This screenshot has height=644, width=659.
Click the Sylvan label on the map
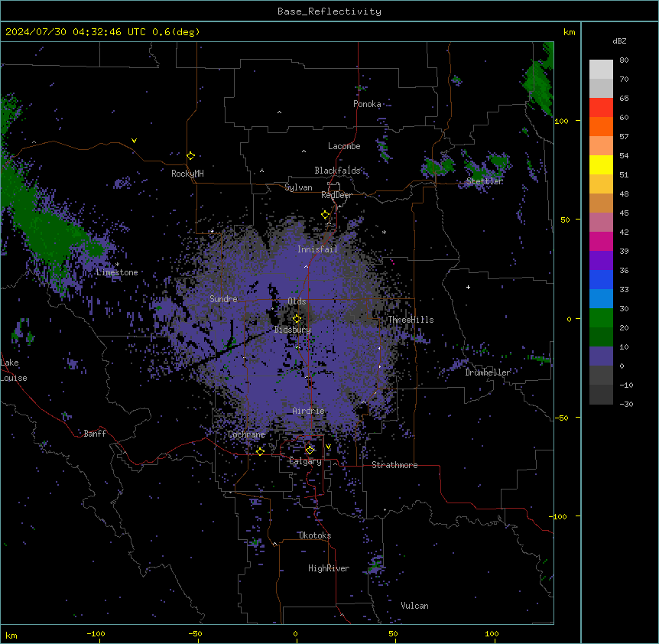point(298,187)
